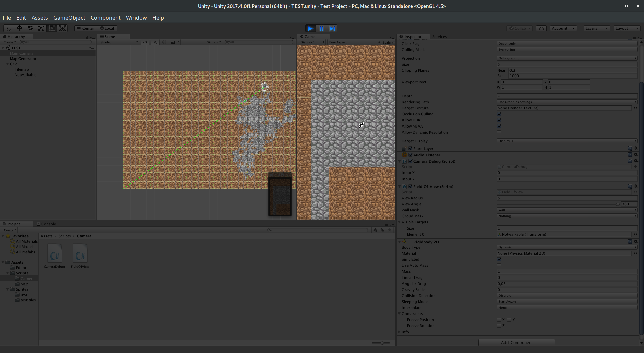Select the Move tool

tap(19, 28)
